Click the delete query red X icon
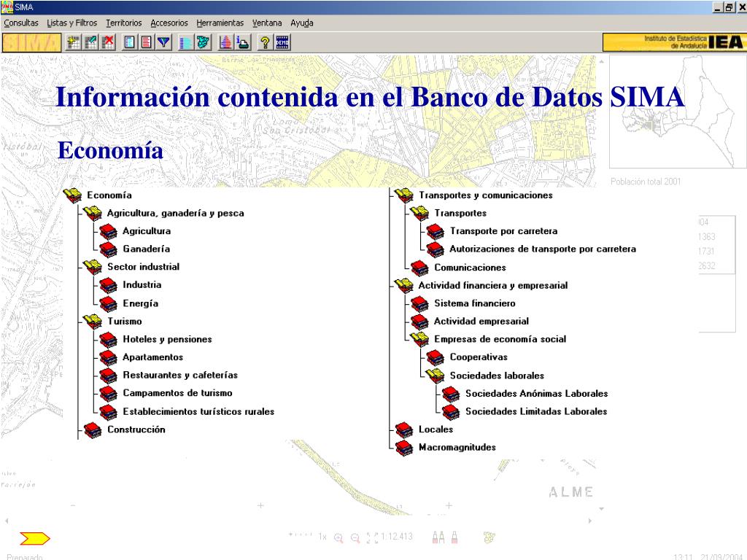The width and height of the screenshot is (747, 560). pos(109,42)
